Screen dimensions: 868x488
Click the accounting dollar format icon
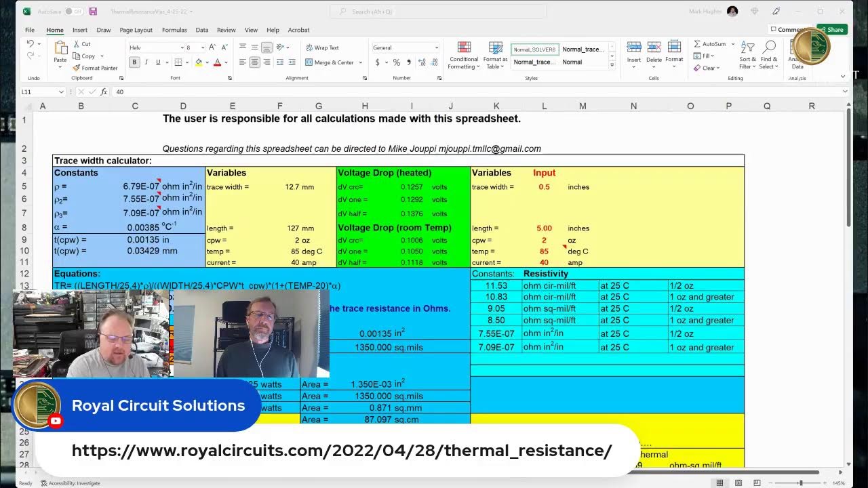pos(378,62)
